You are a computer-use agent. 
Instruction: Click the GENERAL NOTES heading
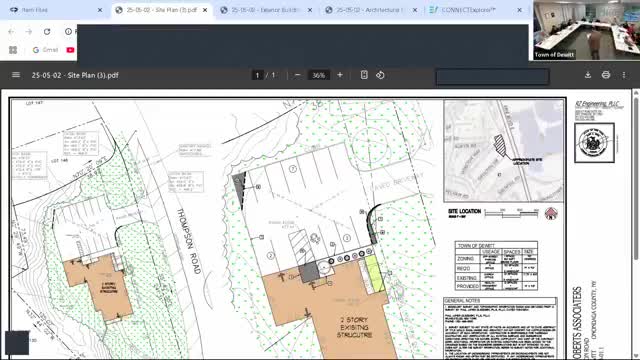click(x=462, y=301)
